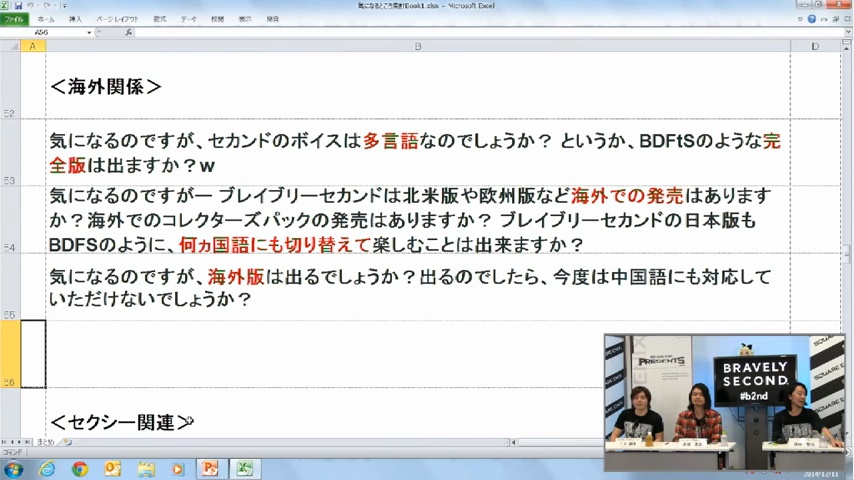Click the Excel taskbar button

[245, 469]
